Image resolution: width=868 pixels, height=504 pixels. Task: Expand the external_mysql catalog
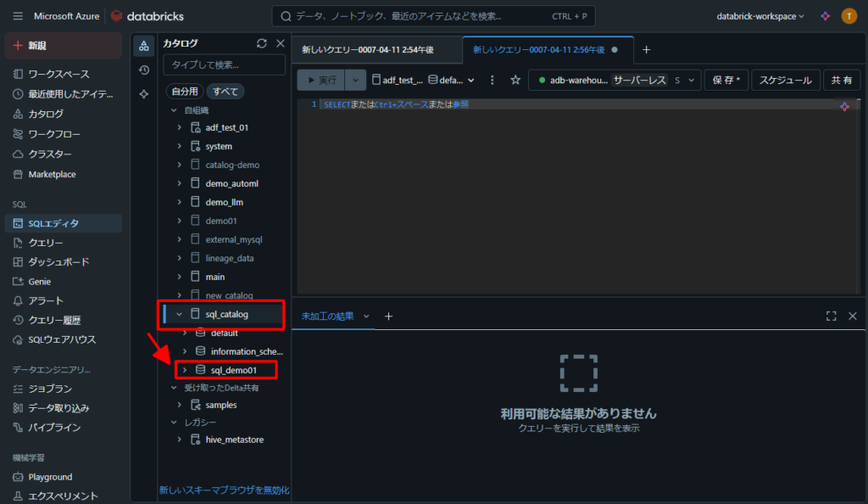[179, 239]
